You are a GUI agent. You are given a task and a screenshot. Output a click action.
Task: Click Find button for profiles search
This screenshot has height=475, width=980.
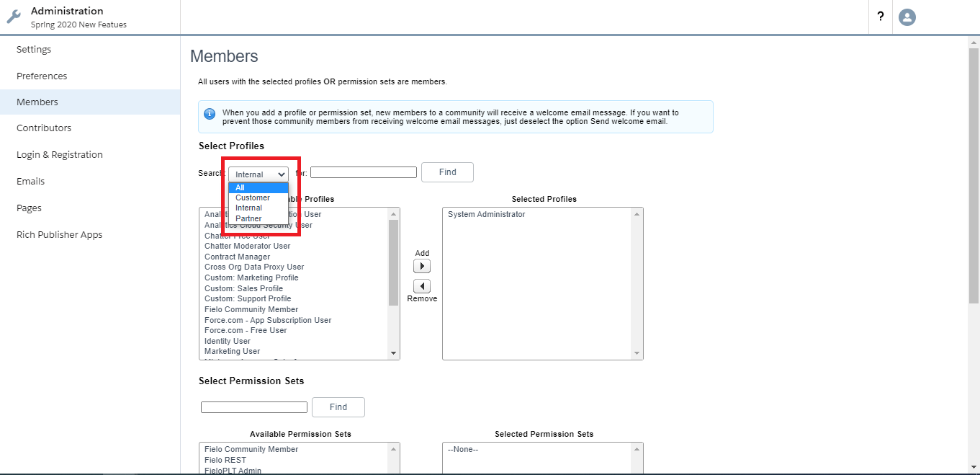[447, 172]
